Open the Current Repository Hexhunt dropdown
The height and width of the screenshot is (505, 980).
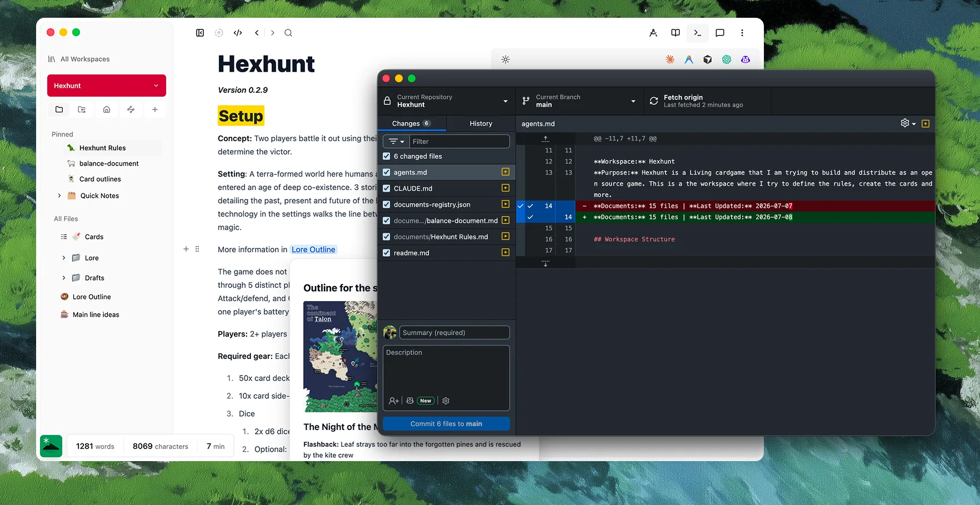(446, 101)
